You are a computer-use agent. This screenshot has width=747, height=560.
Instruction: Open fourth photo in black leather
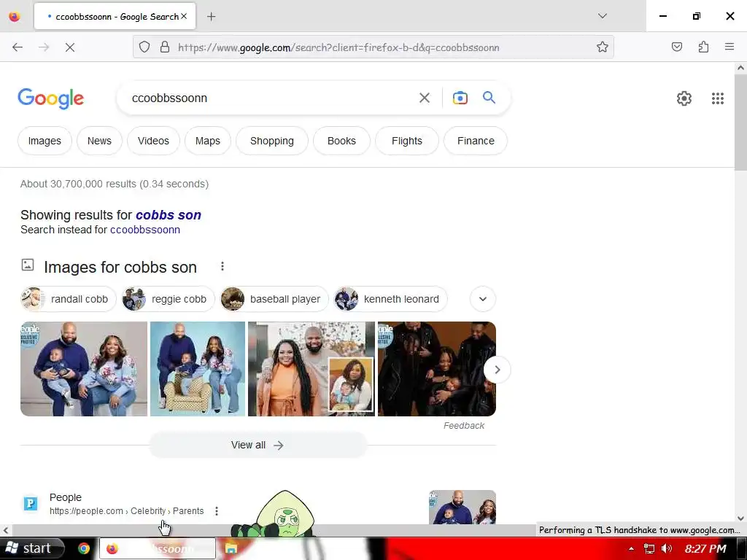click(x=437, y=369)
